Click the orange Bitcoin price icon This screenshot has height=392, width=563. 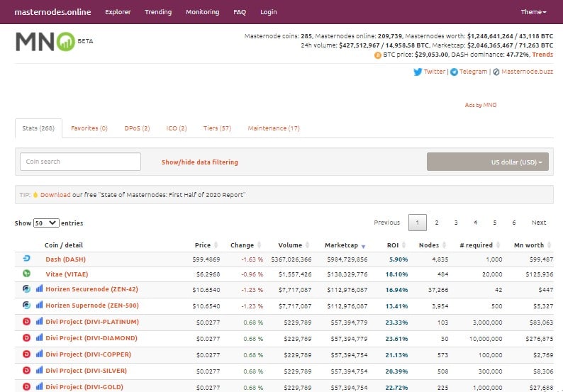378,55
